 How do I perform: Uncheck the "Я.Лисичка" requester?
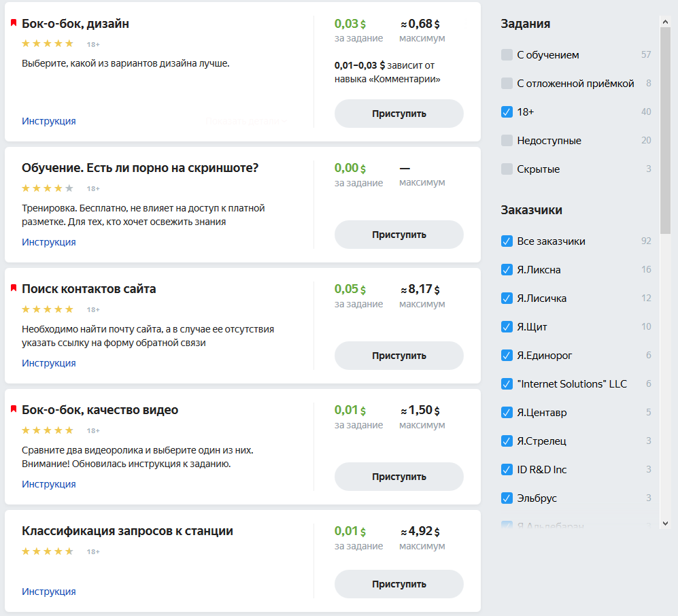point(507,298)
